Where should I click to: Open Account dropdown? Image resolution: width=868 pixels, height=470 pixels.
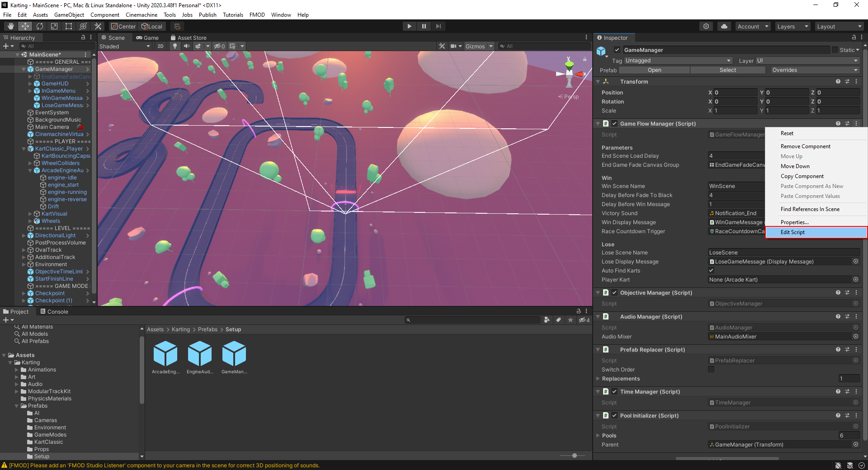tap(753, 26)
